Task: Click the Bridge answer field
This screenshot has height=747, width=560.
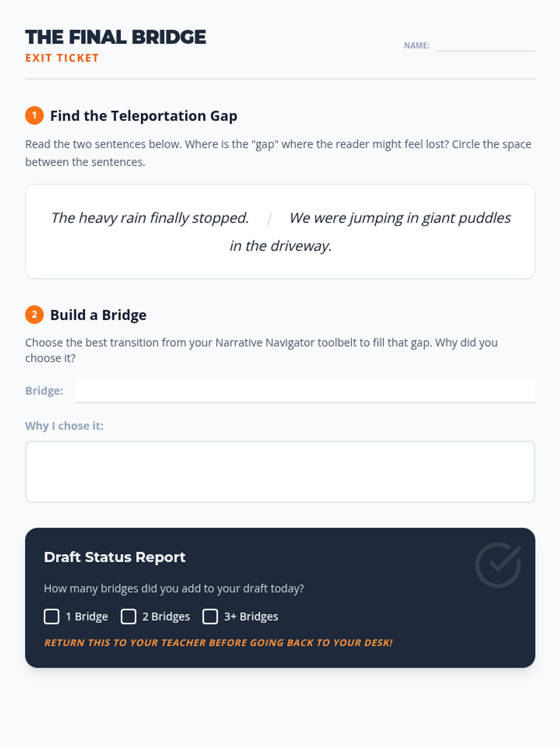Action: click(x=305, y=390)
